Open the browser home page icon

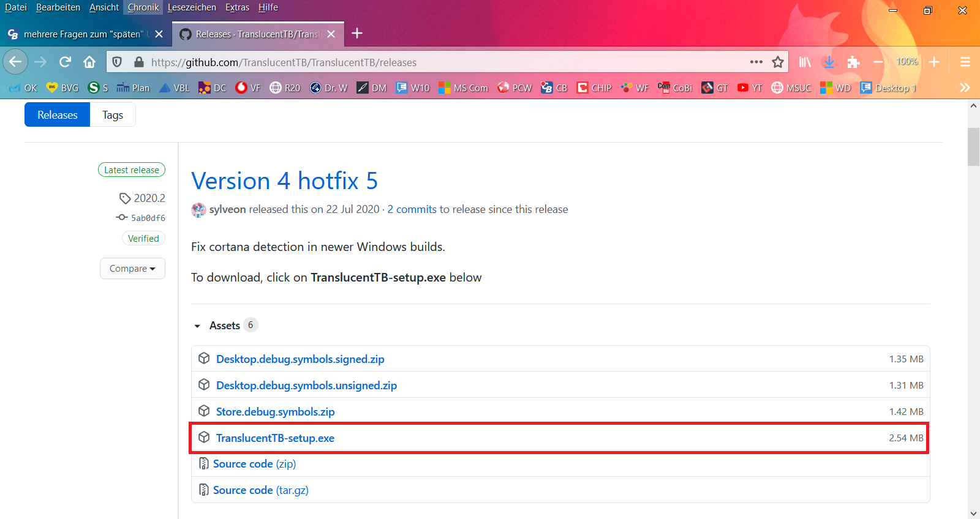[x=89, y=62]
